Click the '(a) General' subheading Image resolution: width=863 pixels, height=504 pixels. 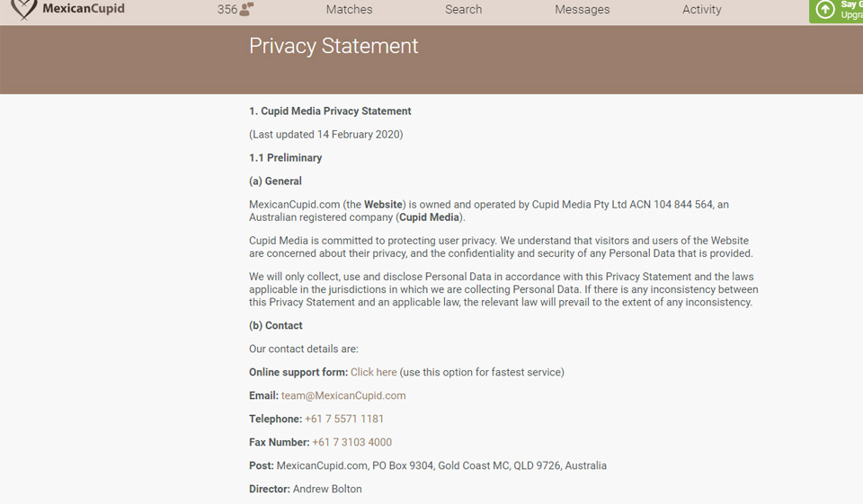pos(275,181)
